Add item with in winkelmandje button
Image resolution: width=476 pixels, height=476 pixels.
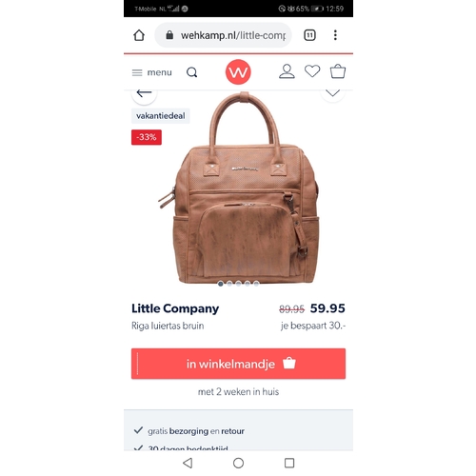238,364
